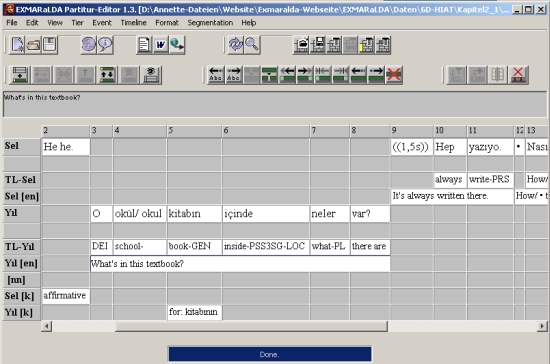550x364 pixels.
Task: Click the text document output icon
Action: [144, 45]
